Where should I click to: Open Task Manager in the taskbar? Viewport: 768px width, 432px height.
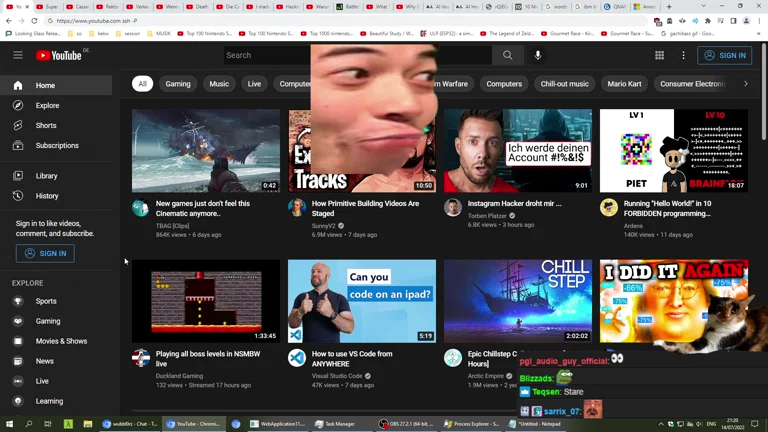tap(335, 424)
